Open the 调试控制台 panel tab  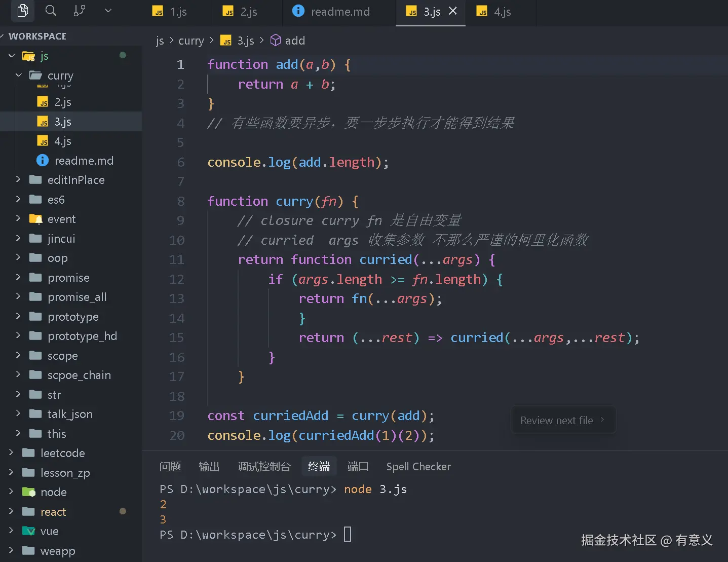264,466
